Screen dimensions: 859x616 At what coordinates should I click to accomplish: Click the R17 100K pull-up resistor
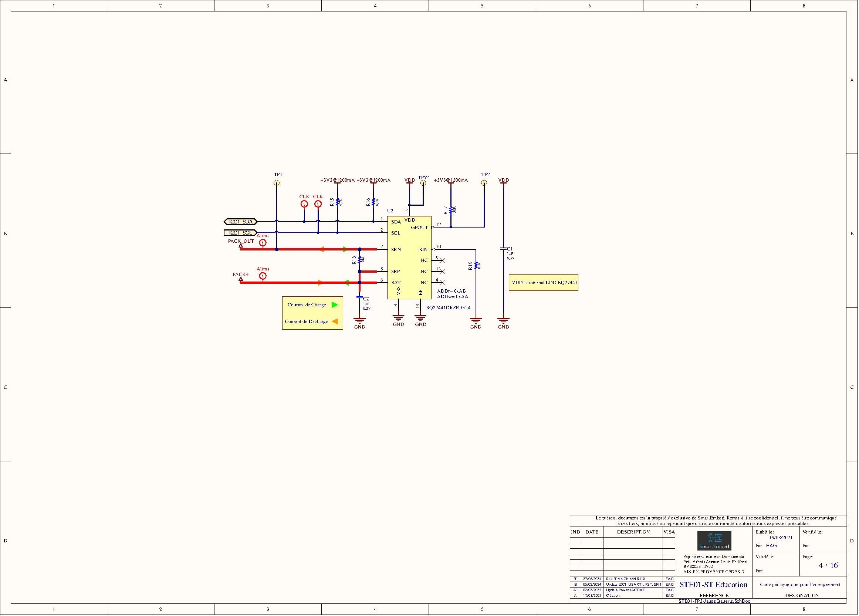tap(451, 211)
